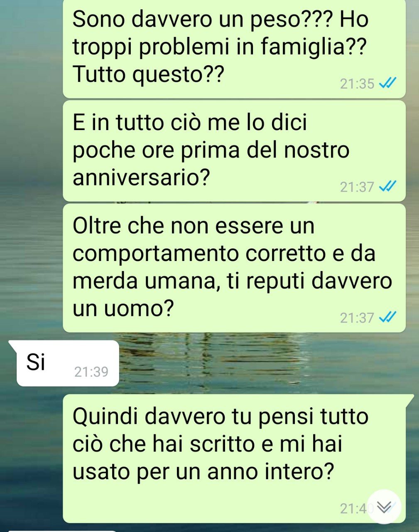Select the 'Sono davvero un peso???' message bubble
The height and width of the screenshot is (532, 419).
tap(234, 49)
